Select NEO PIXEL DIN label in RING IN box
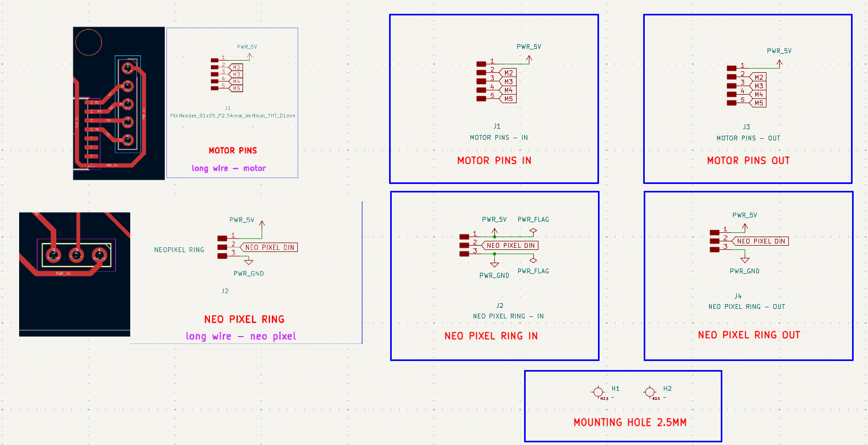The width and height of the screenshot is (868, 445). click(510, 245)
